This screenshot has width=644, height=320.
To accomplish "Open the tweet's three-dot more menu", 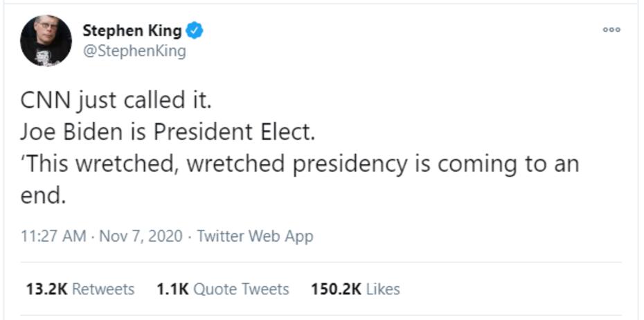I will [x=611, y=30].
